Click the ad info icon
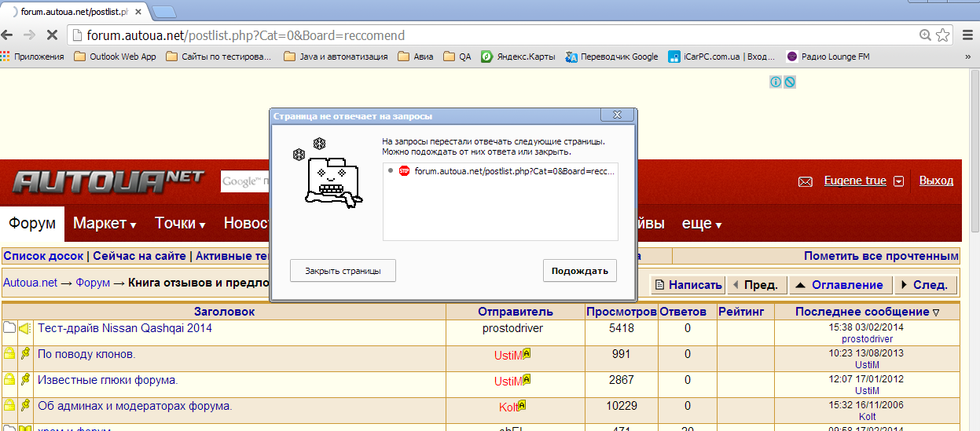The image size is (980, 431). click(776, 82)
